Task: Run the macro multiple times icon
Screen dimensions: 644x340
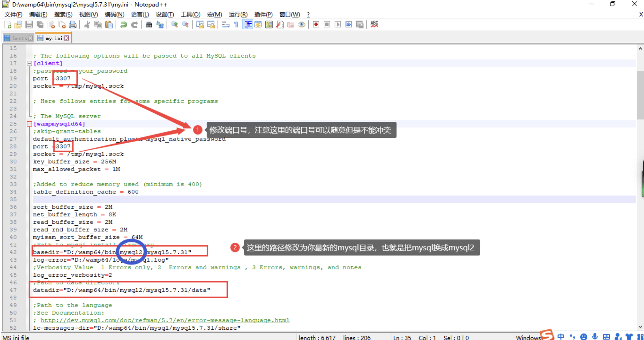Action: pyautogui.click(x=348, y=24)
